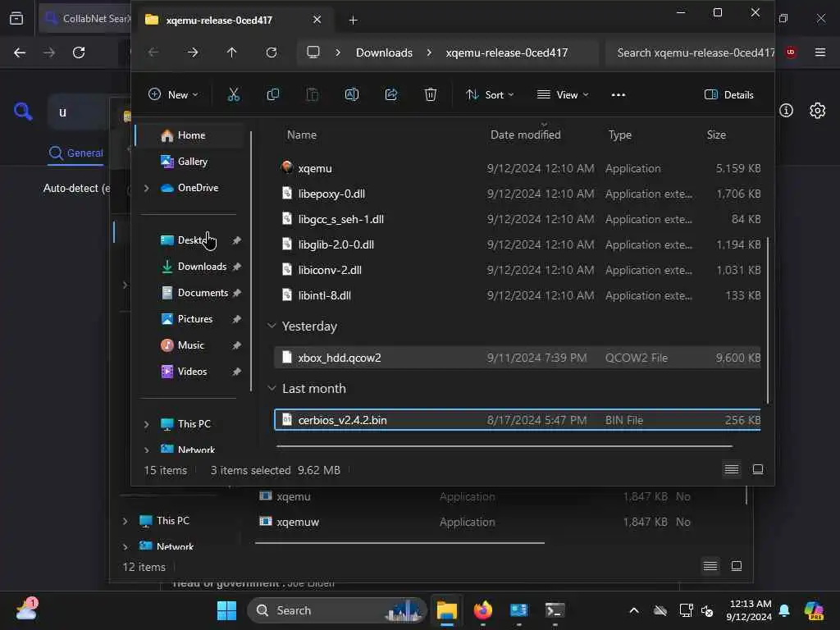
Task: Select the cerbios_v2.4.2.bin file
Action: [518, 420]
